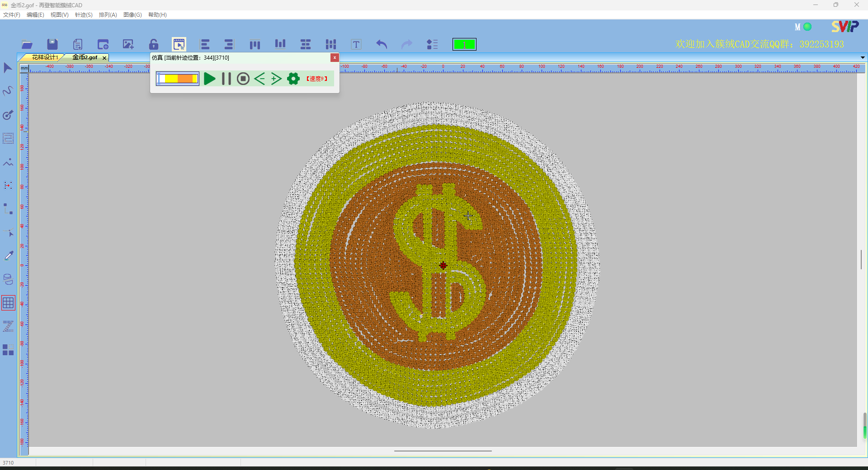Screen dimensions: 868x470
Task: Choose the Z stitch pattern tool
Action: [x=8, y=326]
